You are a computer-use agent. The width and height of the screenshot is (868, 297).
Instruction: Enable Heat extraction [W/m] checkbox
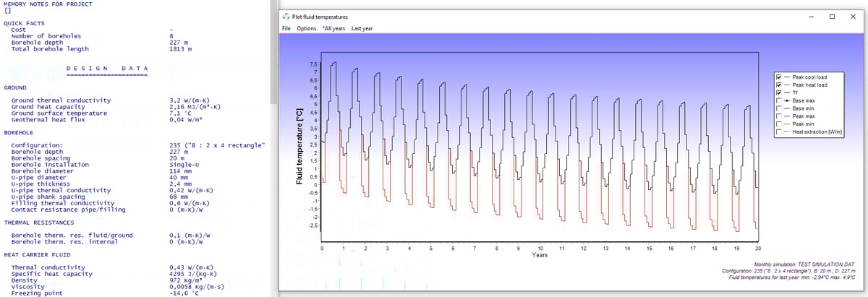pos(778,132)
